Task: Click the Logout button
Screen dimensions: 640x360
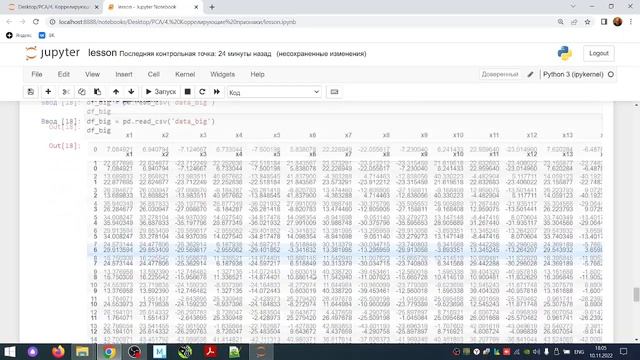Action: [x=598, y=53]
